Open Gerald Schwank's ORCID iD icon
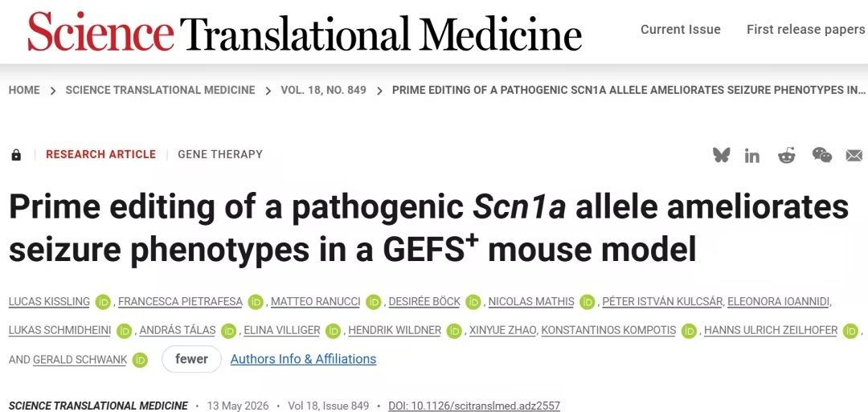Viewport: 868px width, 412px height. point(140,360)
